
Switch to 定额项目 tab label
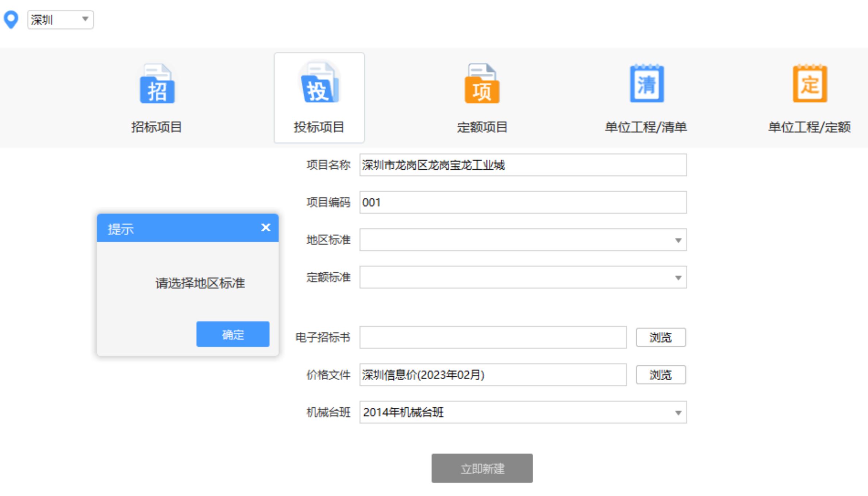482,127
